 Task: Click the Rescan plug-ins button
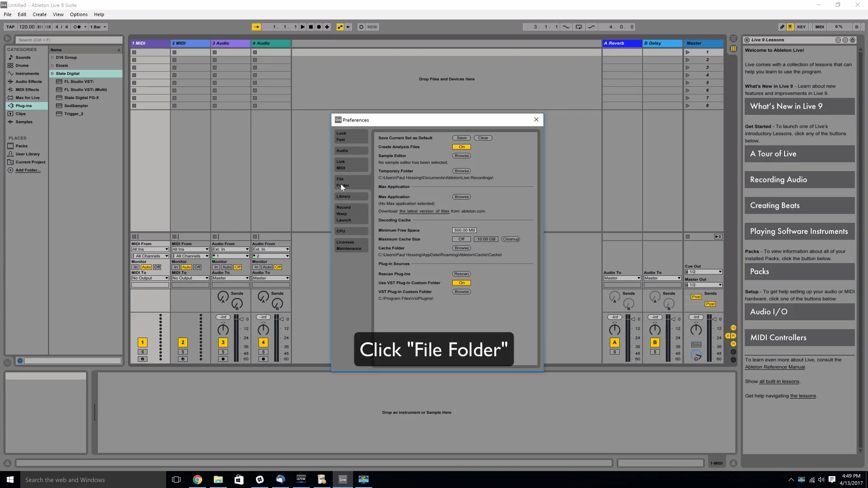tap(461, 274)
